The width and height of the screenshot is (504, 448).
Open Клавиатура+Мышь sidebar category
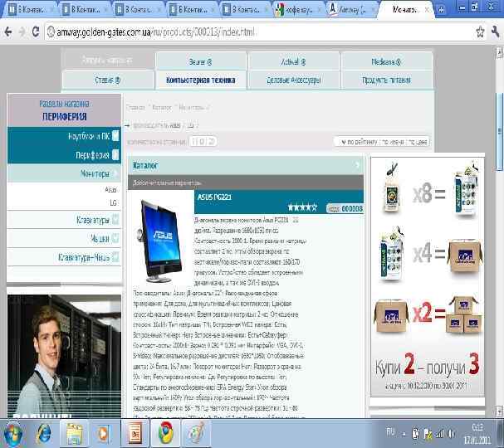click(84, 257)
